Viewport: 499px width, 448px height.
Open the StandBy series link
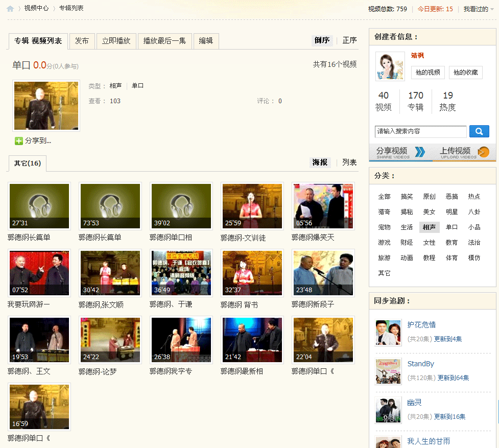pyautogui.click(x=420, y=364)
